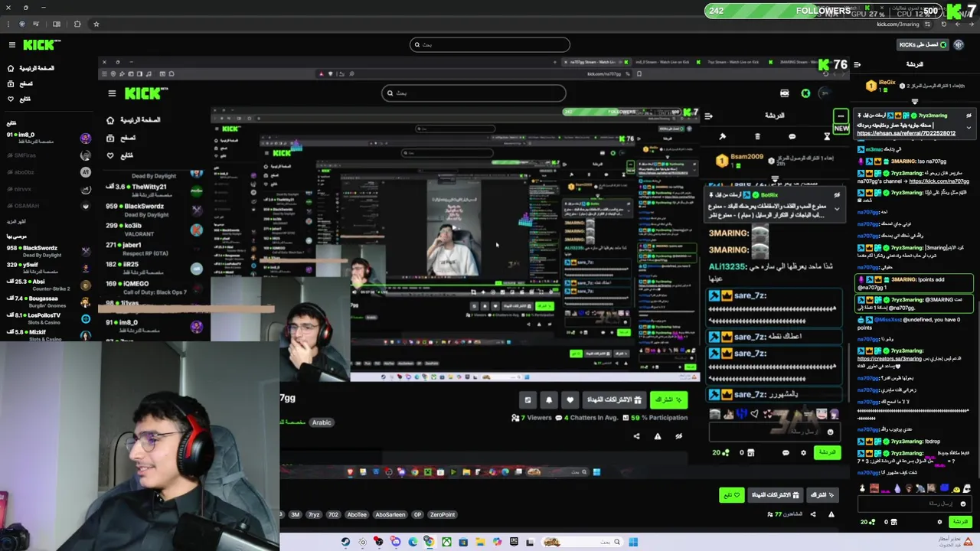Open الصفحة الرئيسية in nested stream sidebar
980x551 pixels.
pos(133,120)
